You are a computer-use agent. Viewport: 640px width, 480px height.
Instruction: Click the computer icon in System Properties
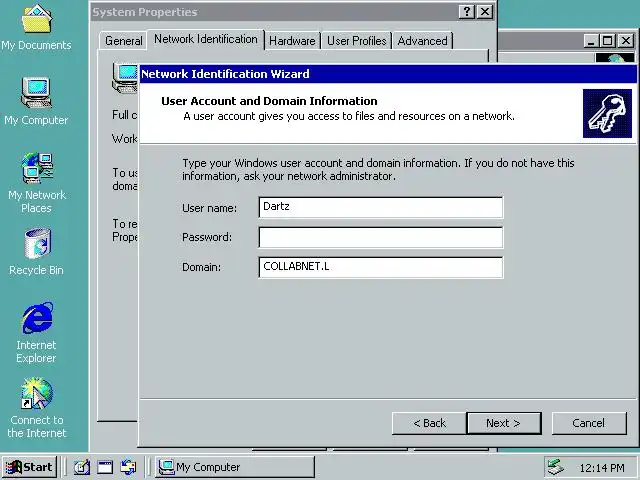coord(124,78)
